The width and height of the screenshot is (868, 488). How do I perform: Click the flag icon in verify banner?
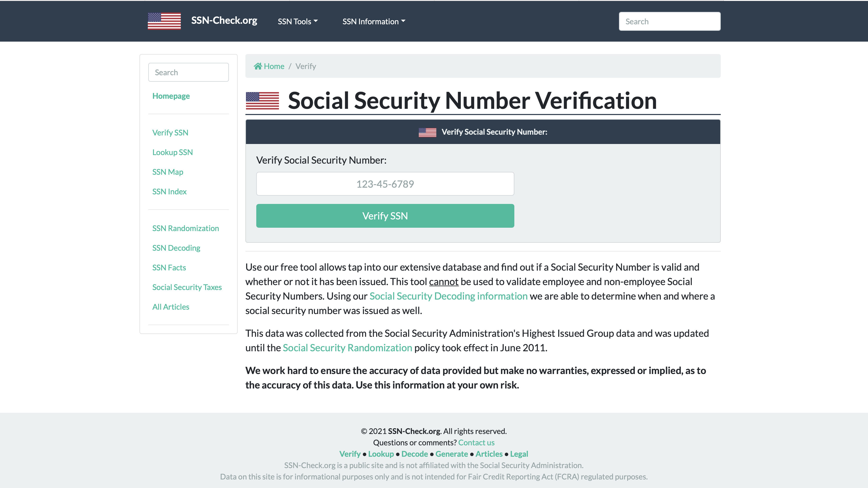(428, 132)
